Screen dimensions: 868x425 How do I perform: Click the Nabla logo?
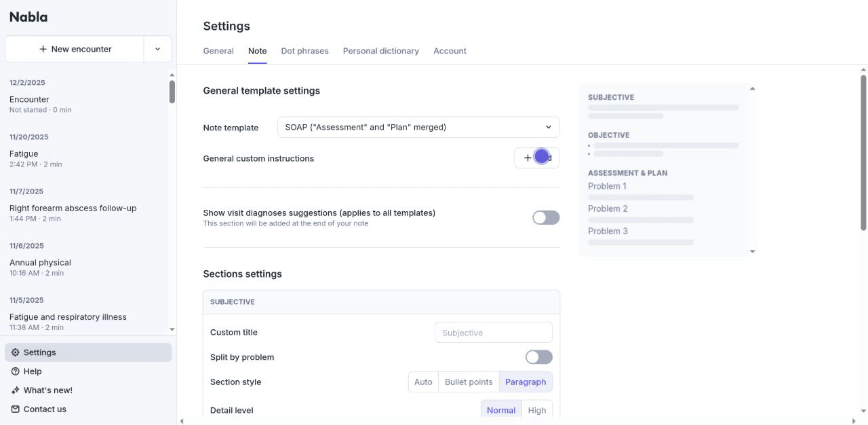(x=28, y=17)
